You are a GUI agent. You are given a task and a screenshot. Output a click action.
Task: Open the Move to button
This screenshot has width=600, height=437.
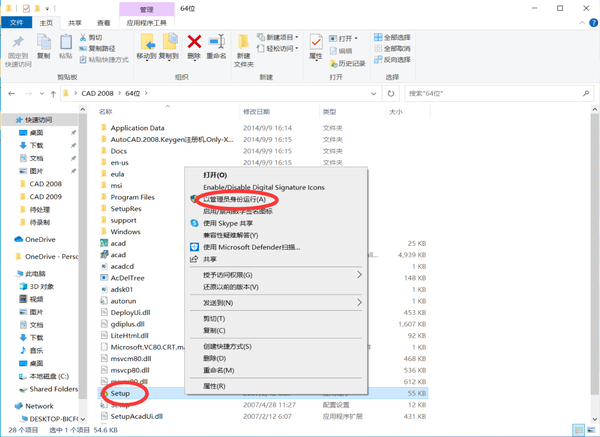(x=147, y=47)
